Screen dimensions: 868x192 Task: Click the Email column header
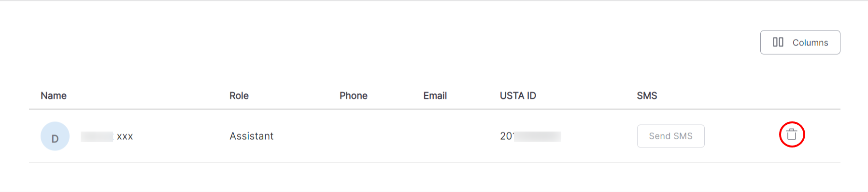point(435,96)
